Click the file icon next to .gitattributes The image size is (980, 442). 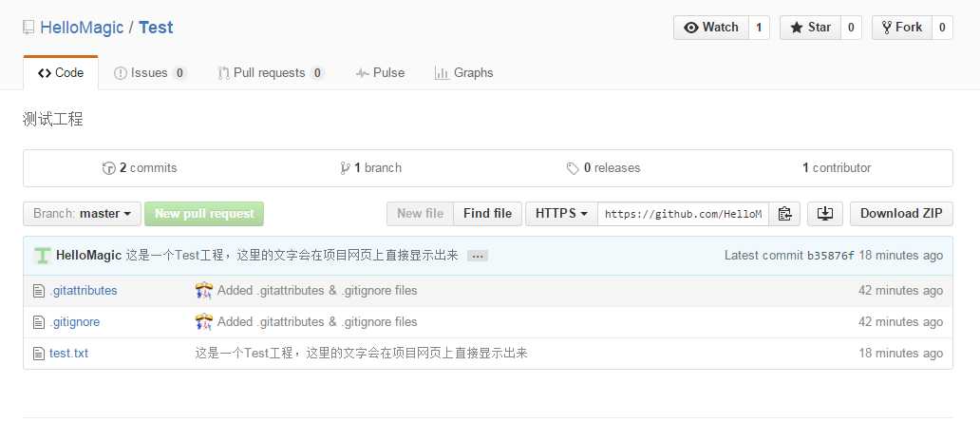tap(39, 291)
